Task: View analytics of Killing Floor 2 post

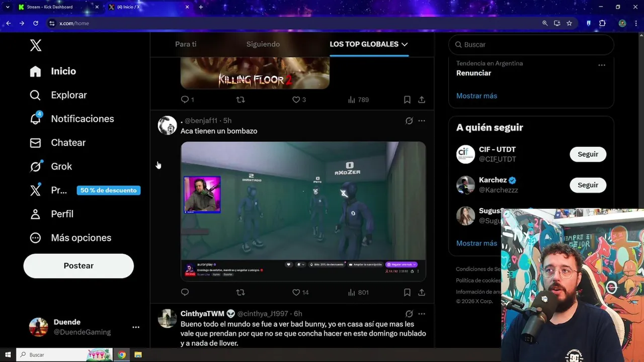Action: click(352, 100)
